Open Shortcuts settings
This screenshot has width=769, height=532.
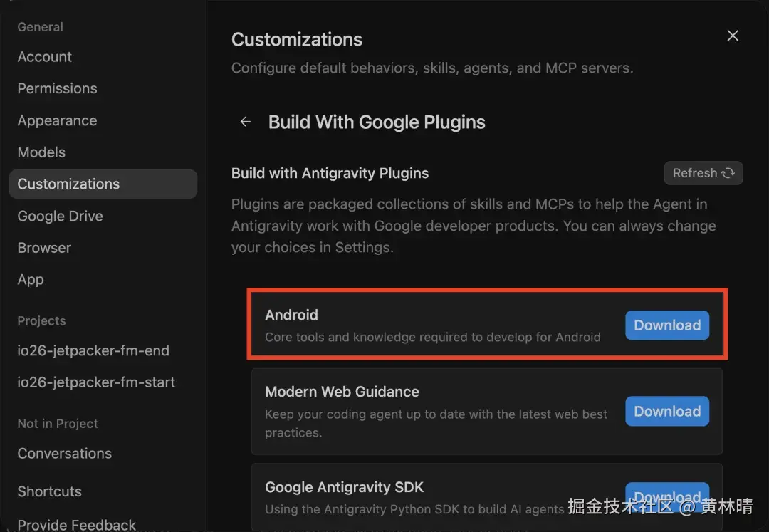(50, 491)
